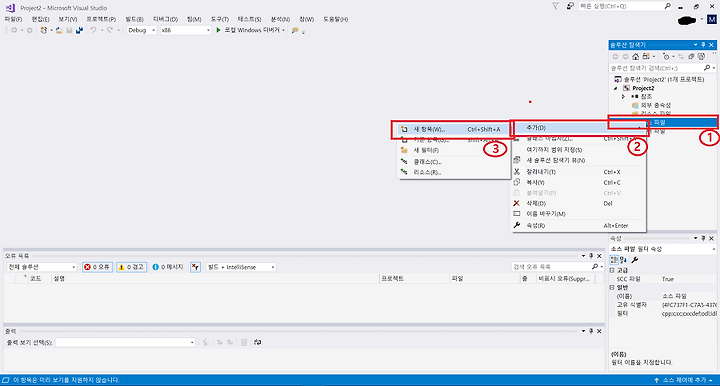Click the Switch Views icon in Solution Explorer

point(646,56)
